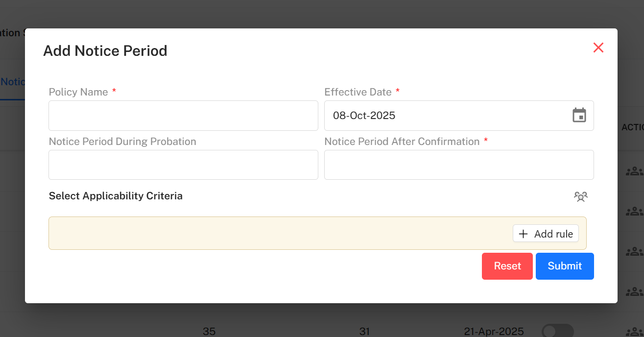Click inside the Policy Name field
This screenshot has height=337, width=644.
tap(183, 115)
